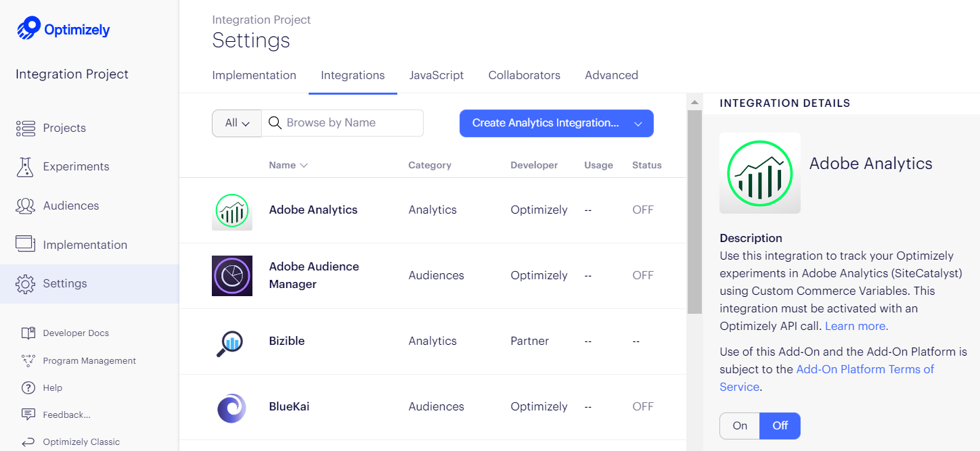Click the Audiences category cell for BlueKai

437,406
